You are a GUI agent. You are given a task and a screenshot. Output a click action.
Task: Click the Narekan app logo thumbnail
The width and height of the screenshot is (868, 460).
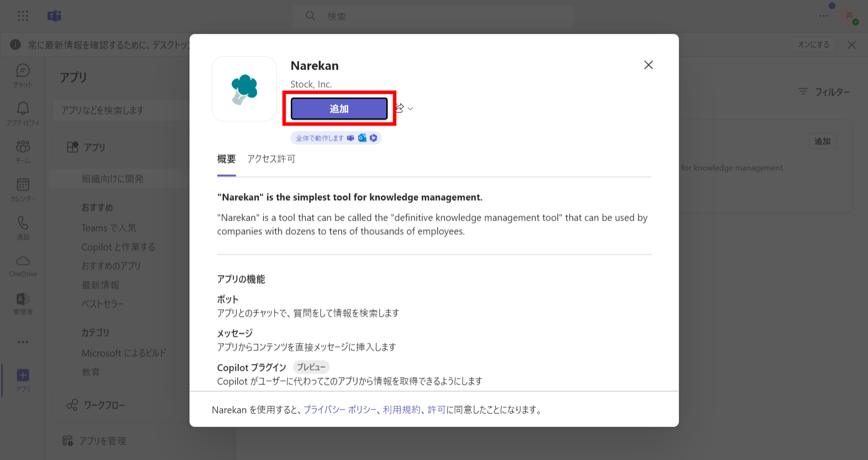tap(244, 89)
